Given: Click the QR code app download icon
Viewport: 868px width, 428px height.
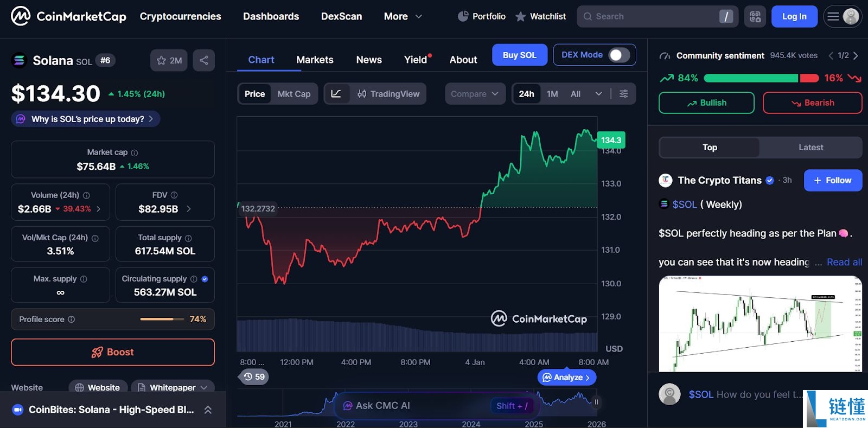Looking at the screenshot, I should (x=755, y=17).
